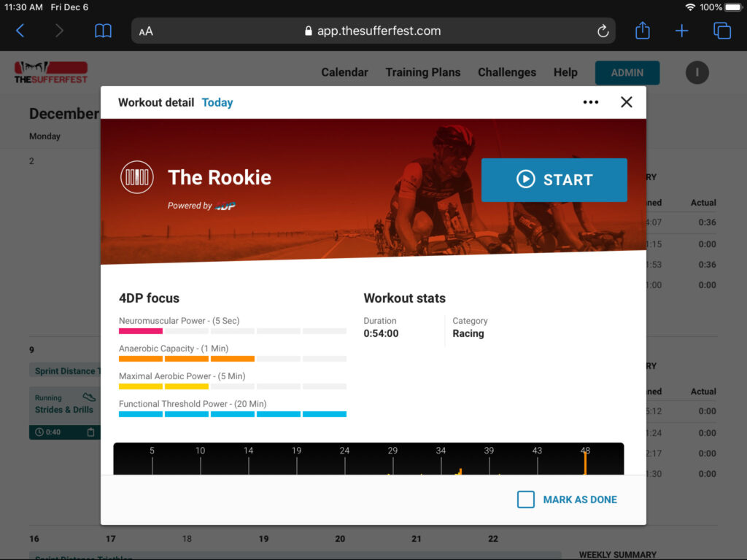Open the three-dot workout options menu
Image resolution: width=747 pixels, height=560 pixels.
point(591,102)
